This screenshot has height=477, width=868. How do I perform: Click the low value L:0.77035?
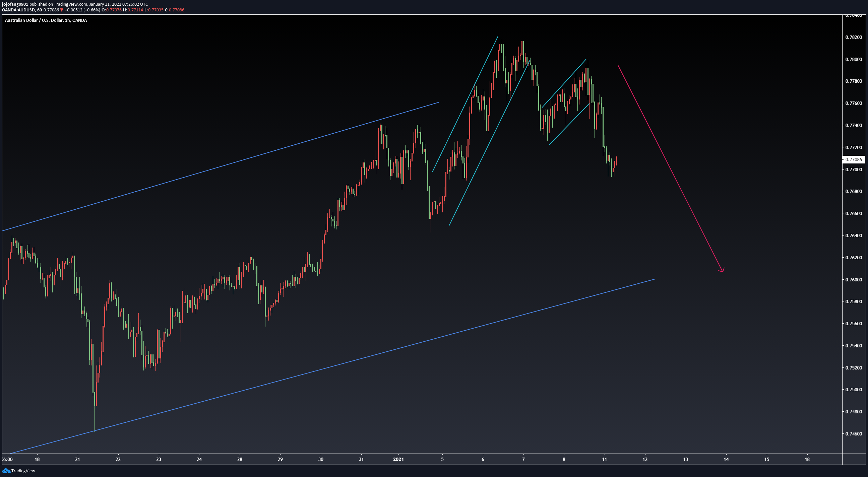coord(154,10)
